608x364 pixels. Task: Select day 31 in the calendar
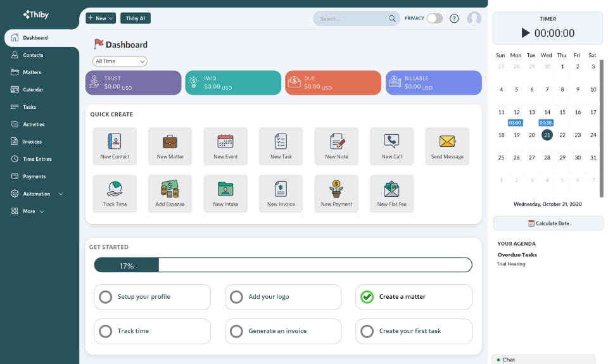click(593, 158)
